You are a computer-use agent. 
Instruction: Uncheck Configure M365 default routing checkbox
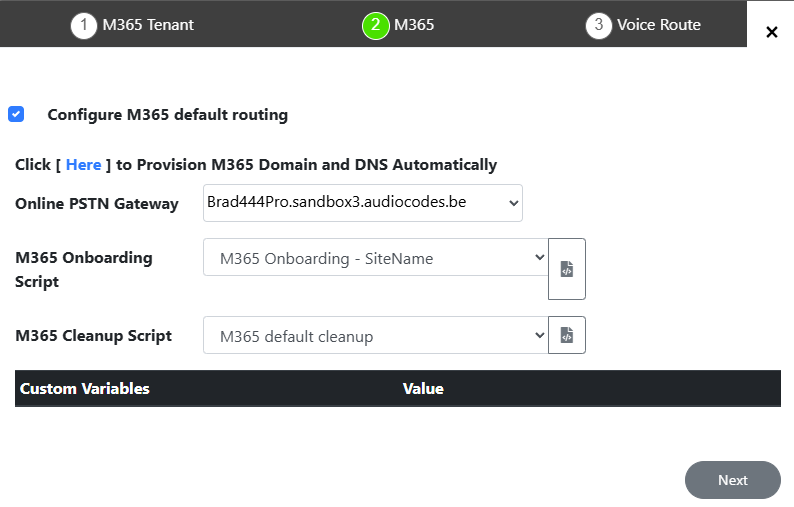click(x=16, y=114)
